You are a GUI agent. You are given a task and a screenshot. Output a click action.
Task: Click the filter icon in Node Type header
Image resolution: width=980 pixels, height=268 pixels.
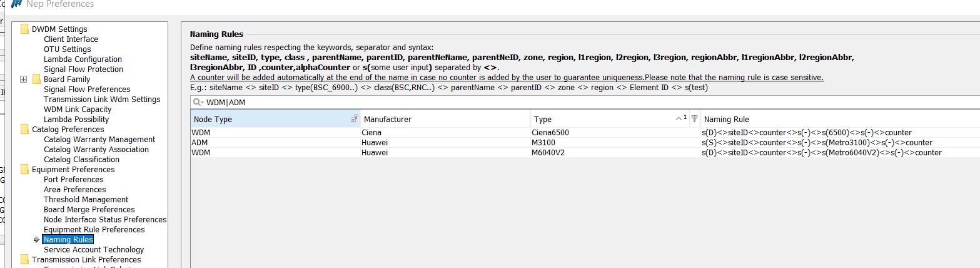pyautogui.click(x=354, y=118)
